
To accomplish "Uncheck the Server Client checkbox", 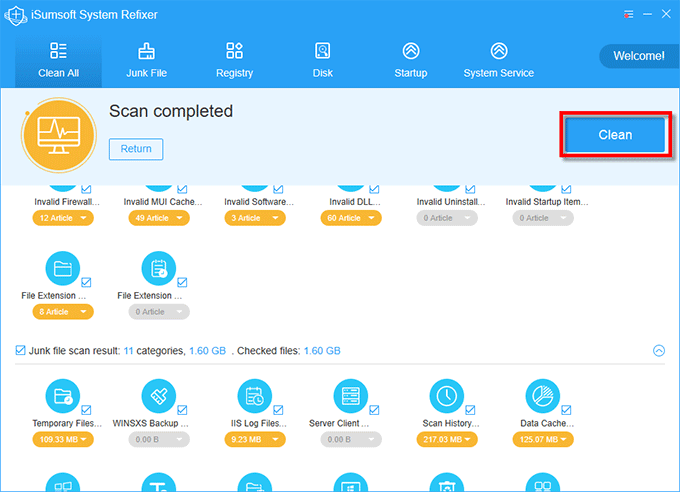I will 374,410.
